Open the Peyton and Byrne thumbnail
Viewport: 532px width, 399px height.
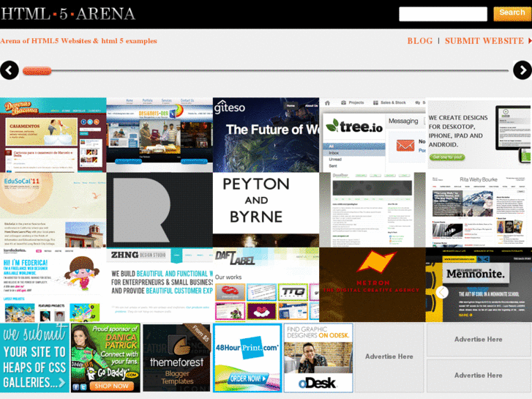pos(266,210)
